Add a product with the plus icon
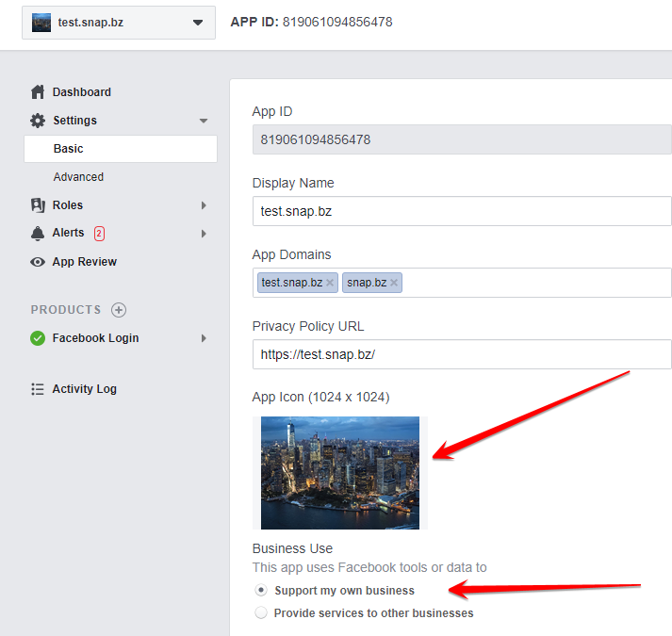Image resolution: width=672 pixels, height=636 pixels. [119, 310]
